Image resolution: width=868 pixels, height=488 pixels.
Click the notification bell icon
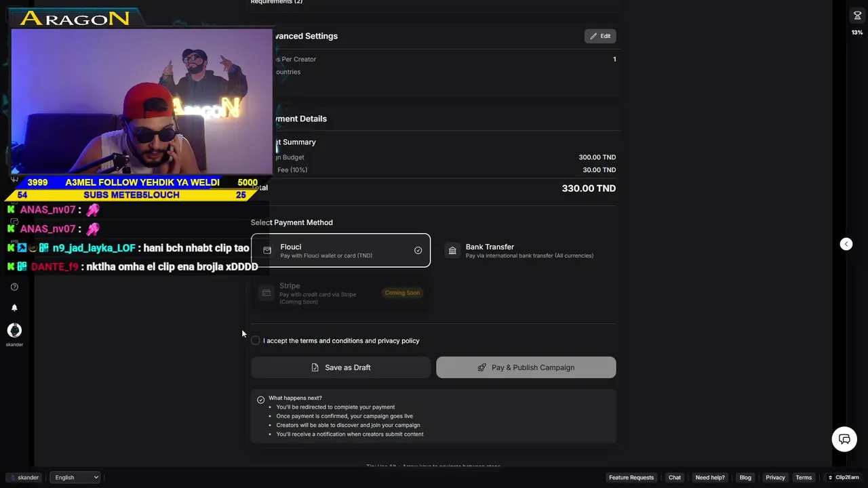click(x=14, y=308)
